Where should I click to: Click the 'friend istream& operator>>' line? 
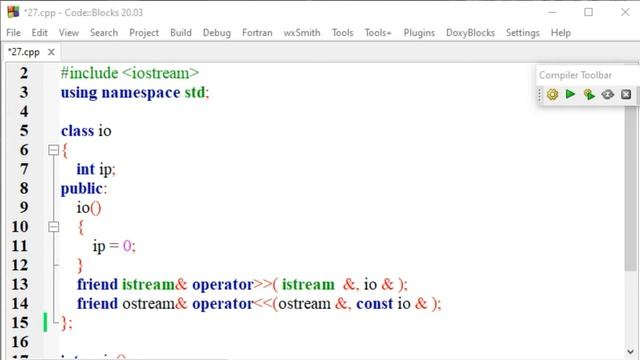click(242, 284)
